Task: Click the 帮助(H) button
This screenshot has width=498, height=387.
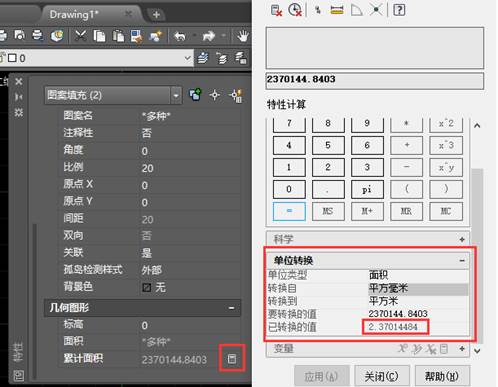Action: point(442,377)
